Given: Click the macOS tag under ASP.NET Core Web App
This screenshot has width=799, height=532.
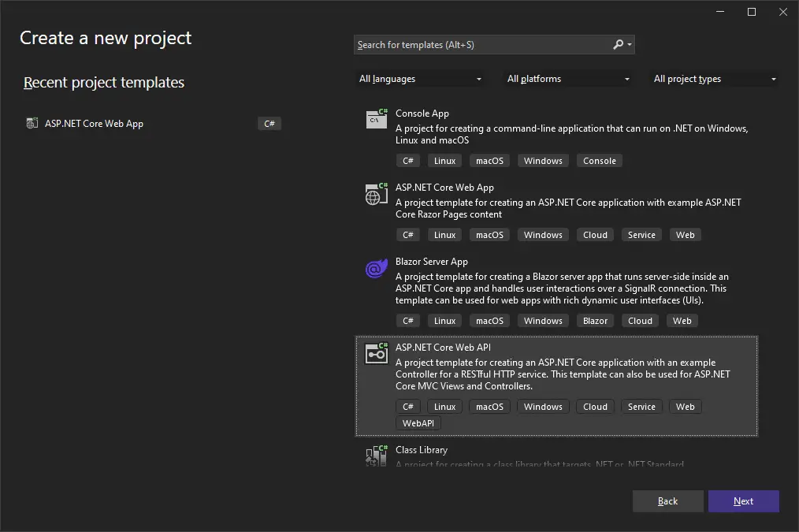Looking at the screenshot, I should [x=489, y=235].
